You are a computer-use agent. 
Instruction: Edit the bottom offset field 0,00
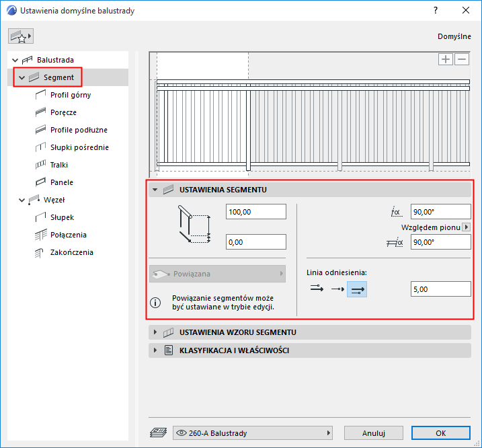coord(255,242)
